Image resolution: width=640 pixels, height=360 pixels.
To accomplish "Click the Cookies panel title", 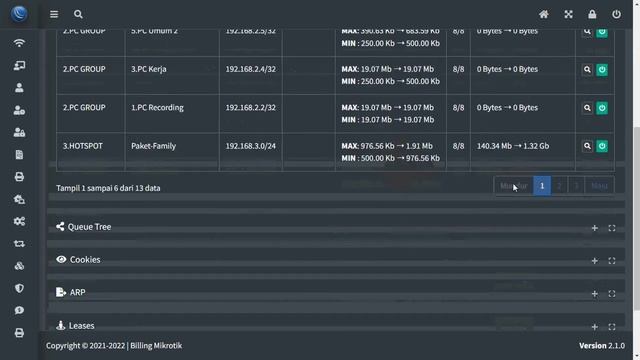I will (x=85, y=260).
